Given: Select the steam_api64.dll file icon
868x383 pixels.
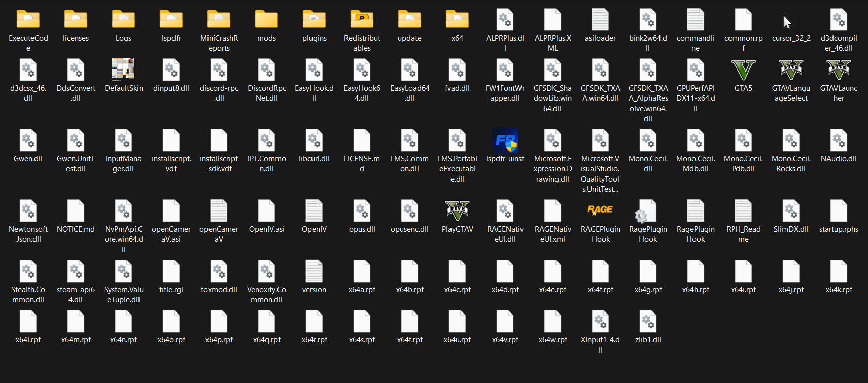Looking at the screenshot, I should click(76, 271).
